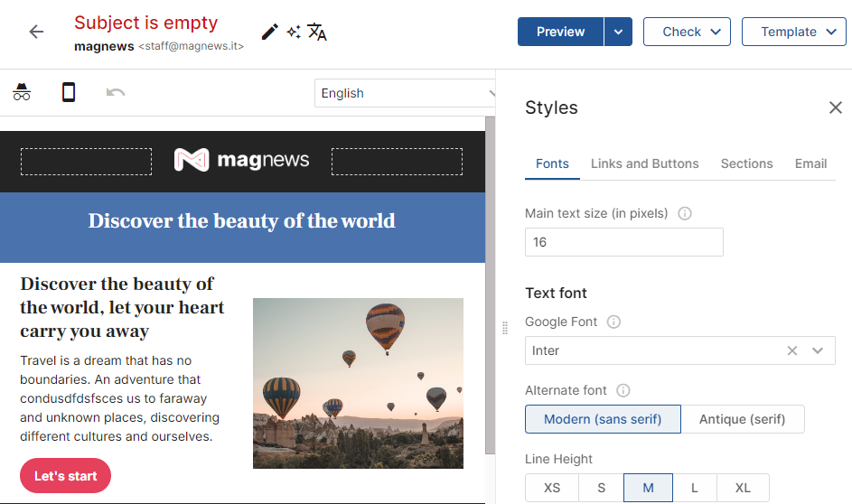Click the email canvas vertical scrollbar
The image size is (852, 504).
click(x=490, y=285)
